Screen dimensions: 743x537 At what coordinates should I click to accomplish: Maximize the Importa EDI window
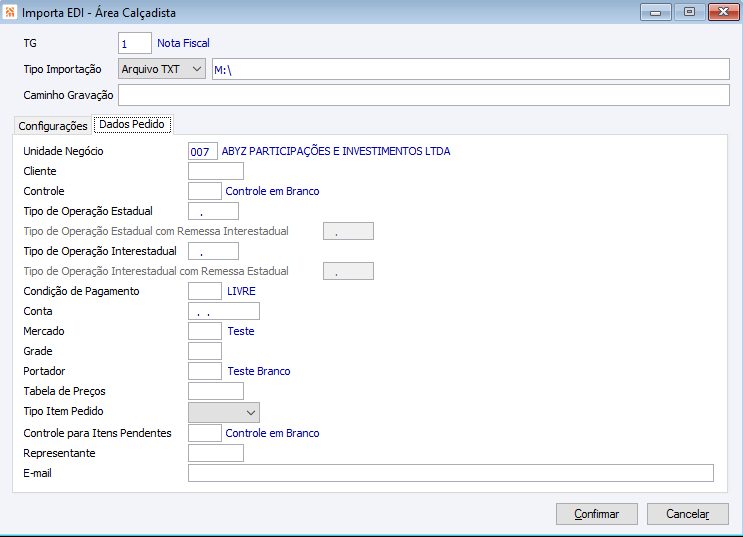tap(688, 13)
